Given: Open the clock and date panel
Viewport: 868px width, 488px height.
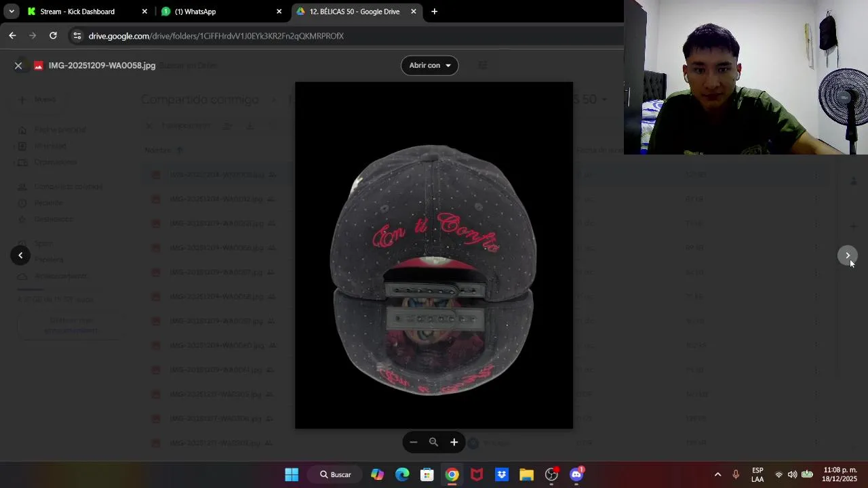Looking at the screenshot, I should pyautogui.click(x=840, y=474).
